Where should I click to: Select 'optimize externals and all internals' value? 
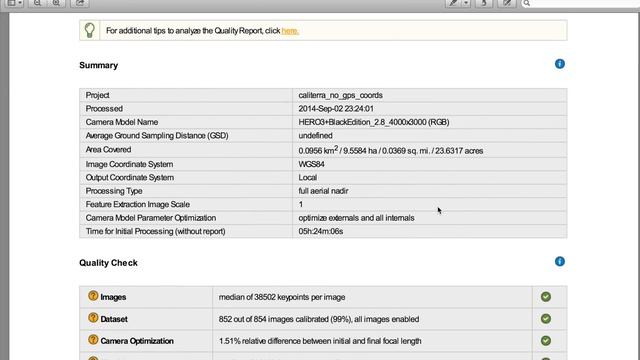click(356, 218)
